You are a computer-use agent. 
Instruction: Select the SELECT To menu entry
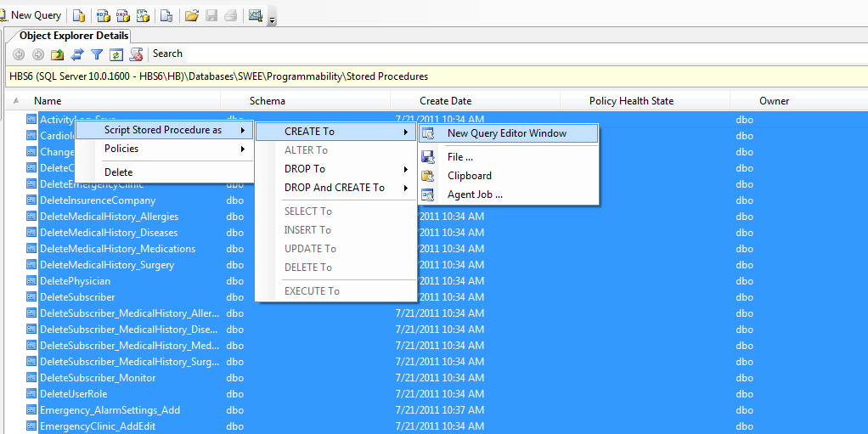(335, 211)
